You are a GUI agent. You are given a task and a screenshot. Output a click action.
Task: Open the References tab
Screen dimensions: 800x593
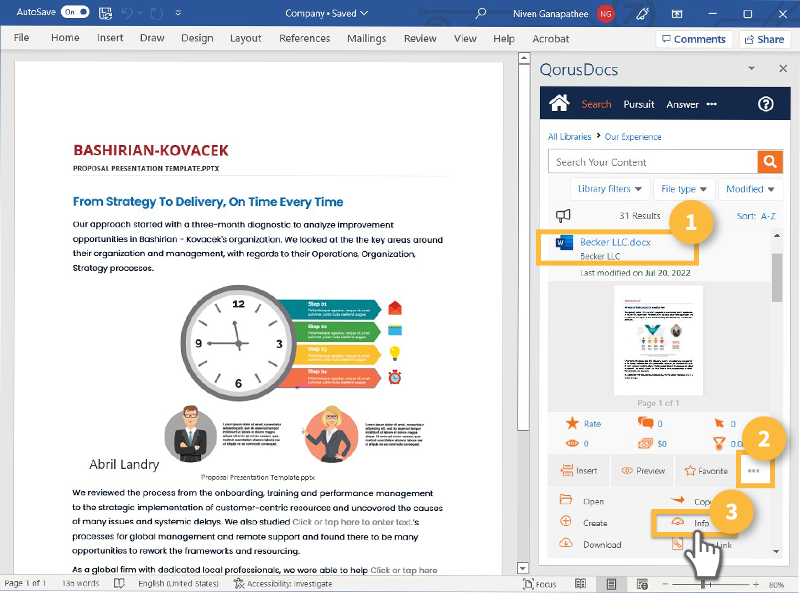point(305,38)
